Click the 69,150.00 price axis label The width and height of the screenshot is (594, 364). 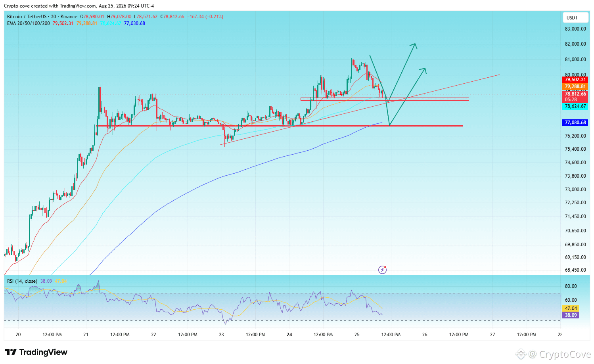coord(575,257)
